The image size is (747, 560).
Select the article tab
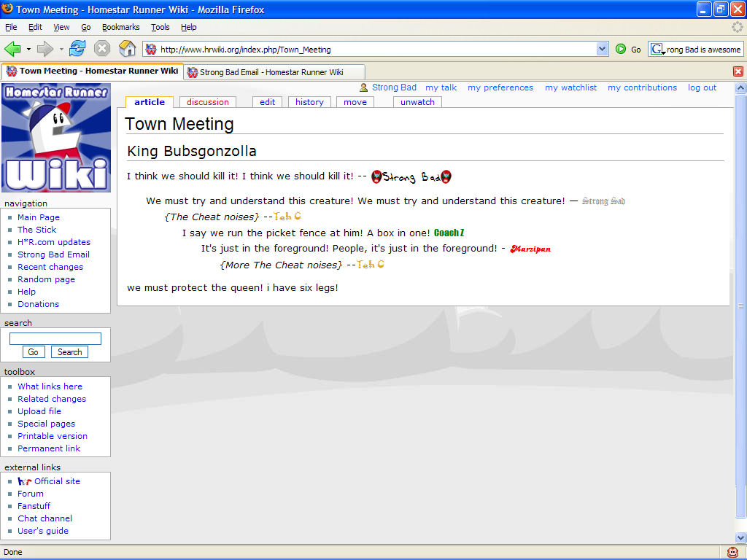pos(150,102)
